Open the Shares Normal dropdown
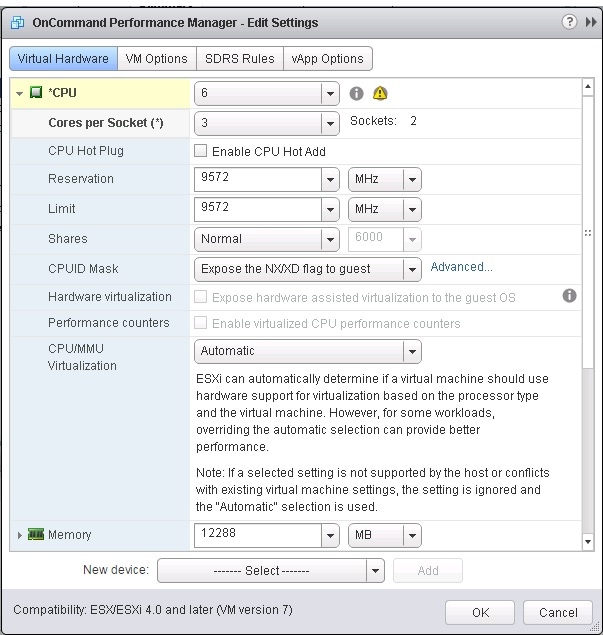Screen dimensions: 603x635 pyautogui.click(x=266, y=239)
